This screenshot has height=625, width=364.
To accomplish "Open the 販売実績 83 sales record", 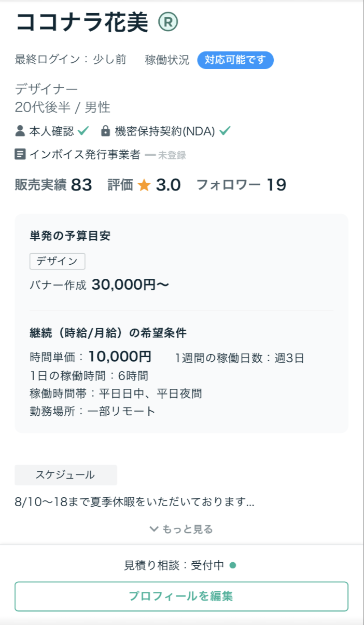I will [53, 185].
